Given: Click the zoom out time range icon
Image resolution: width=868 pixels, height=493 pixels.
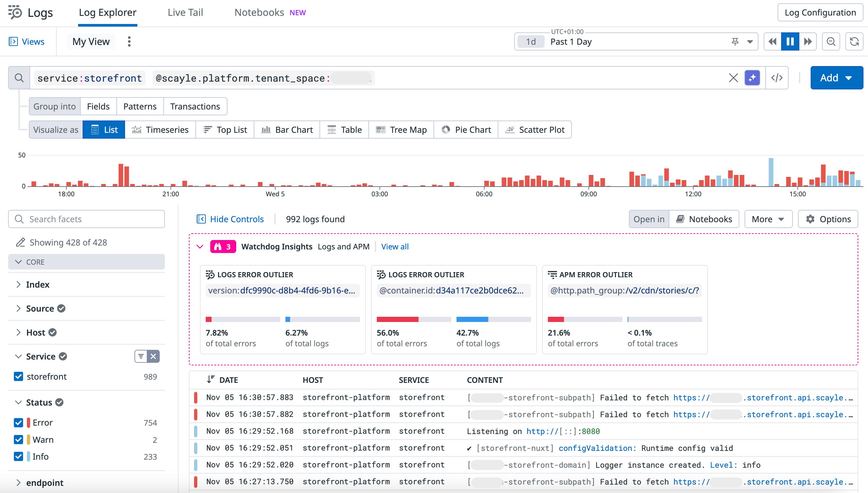Looking at the screenshot, I should 831,42.
